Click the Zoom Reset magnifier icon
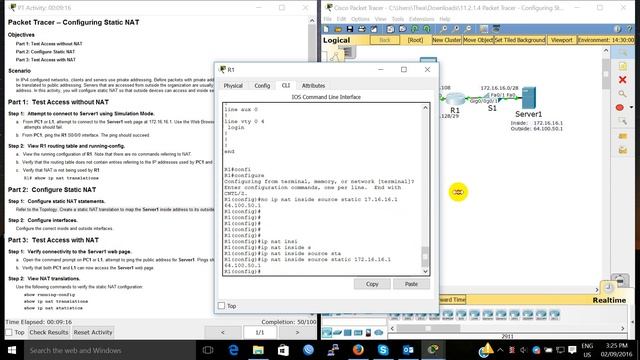Viewport: 640px width, 360px height. pos(456,29)
